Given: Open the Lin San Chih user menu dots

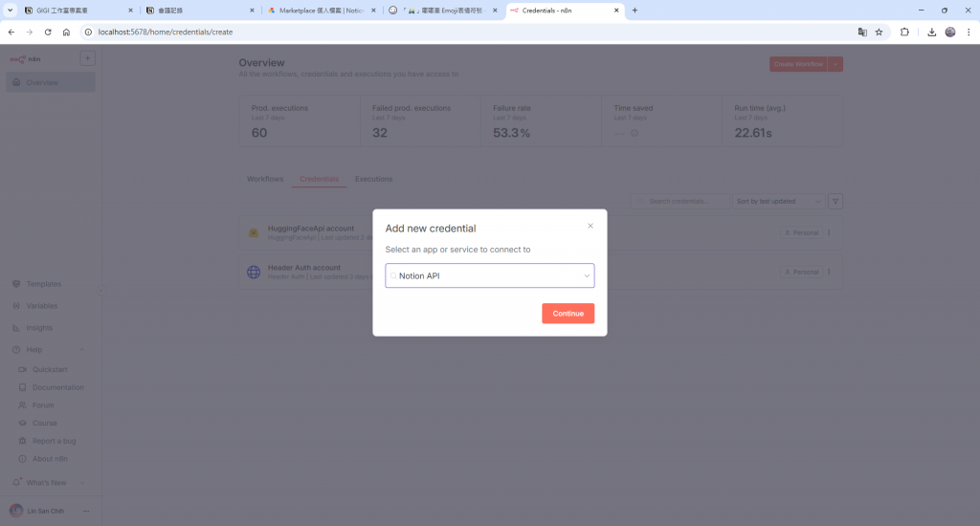Looking at the screenshot, I should pyautogui.click(x=86, y=511).
